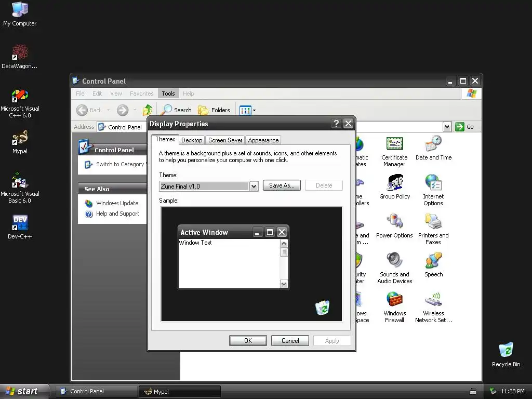532x399 pixels.
Task: Open the Windows Update link
Action: 112,203
